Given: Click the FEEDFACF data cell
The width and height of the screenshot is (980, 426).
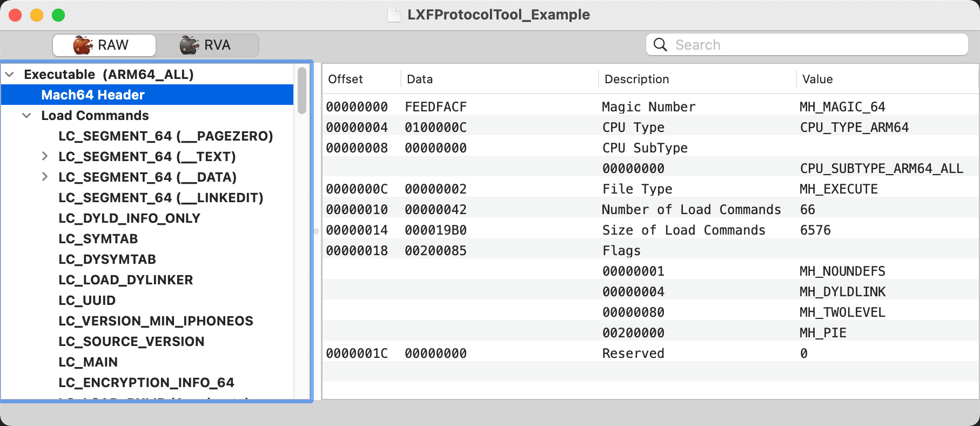Looking at the screenshot, I should [436, 107].
